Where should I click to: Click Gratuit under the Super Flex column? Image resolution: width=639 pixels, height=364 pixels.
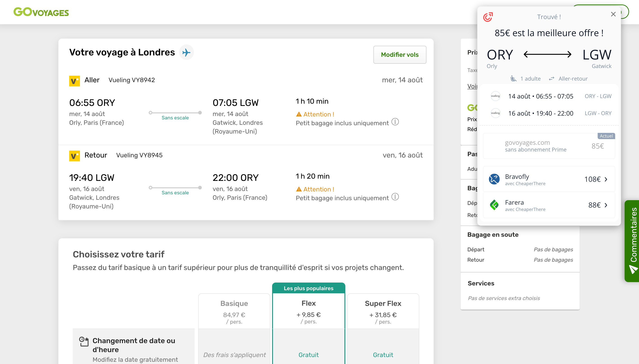[383, 355]
